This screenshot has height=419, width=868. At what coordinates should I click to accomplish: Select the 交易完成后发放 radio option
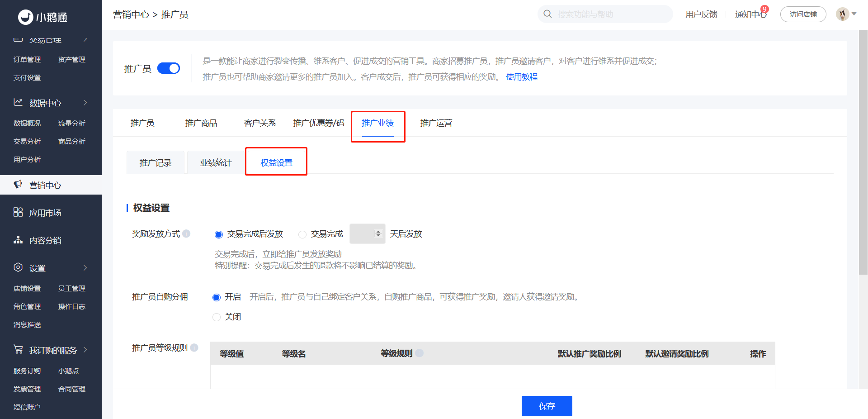219,234
